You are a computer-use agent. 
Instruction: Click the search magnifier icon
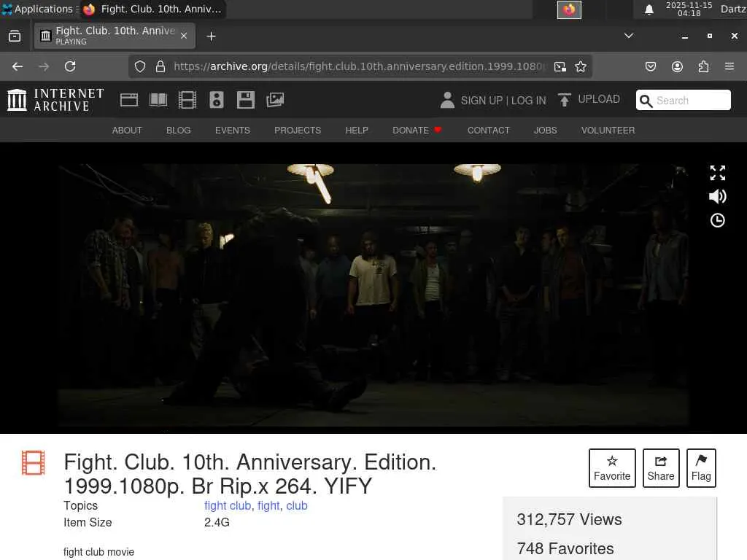[646, 101]
